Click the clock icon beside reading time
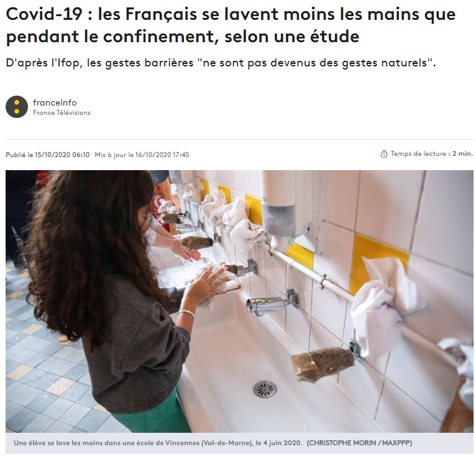476x457 pixels. (x=384, y=155)
